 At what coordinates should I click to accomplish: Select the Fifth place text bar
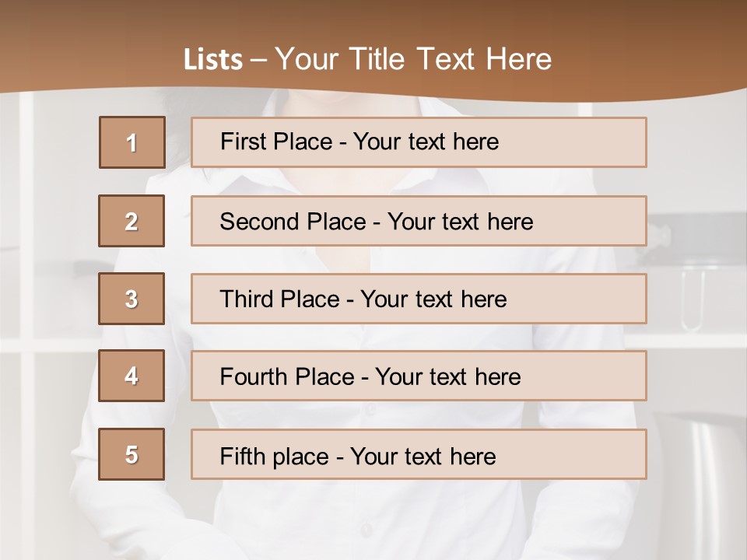pos(419,454)
